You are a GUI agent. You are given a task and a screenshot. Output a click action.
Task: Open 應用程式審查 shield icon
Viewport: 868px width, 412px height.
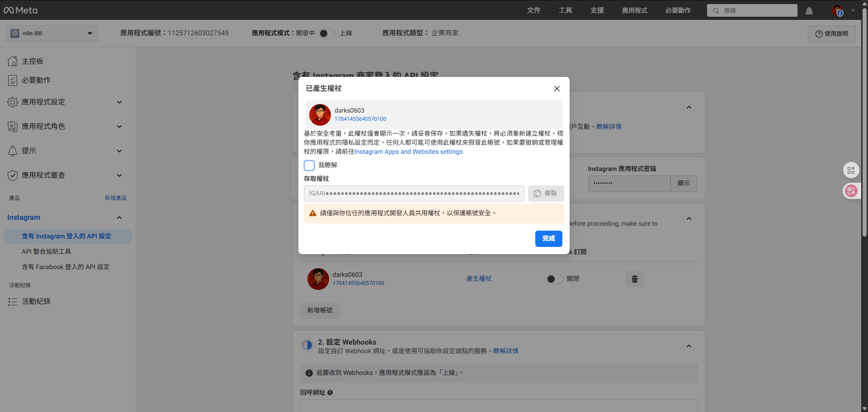pos(13,175)
